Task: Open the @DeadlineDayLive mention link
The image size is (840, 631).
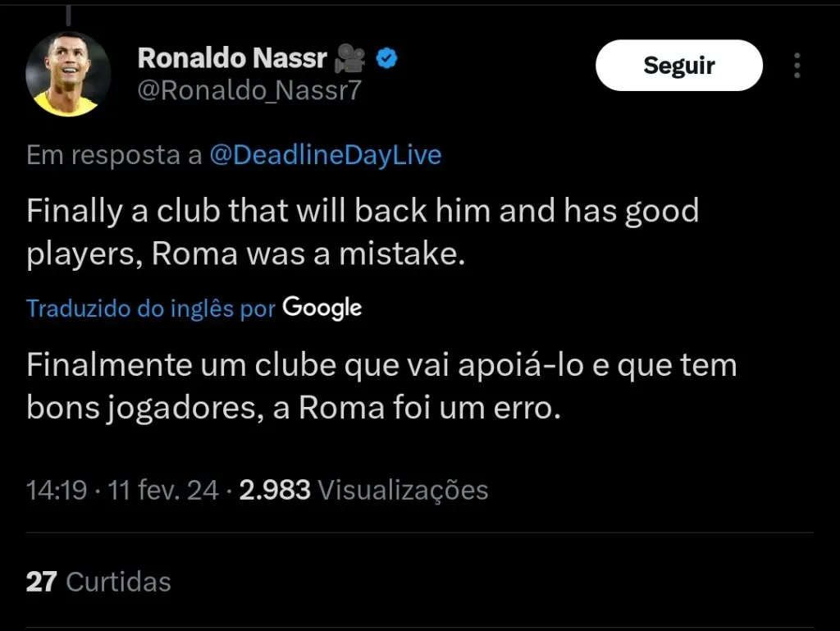Action: point(326,155)
